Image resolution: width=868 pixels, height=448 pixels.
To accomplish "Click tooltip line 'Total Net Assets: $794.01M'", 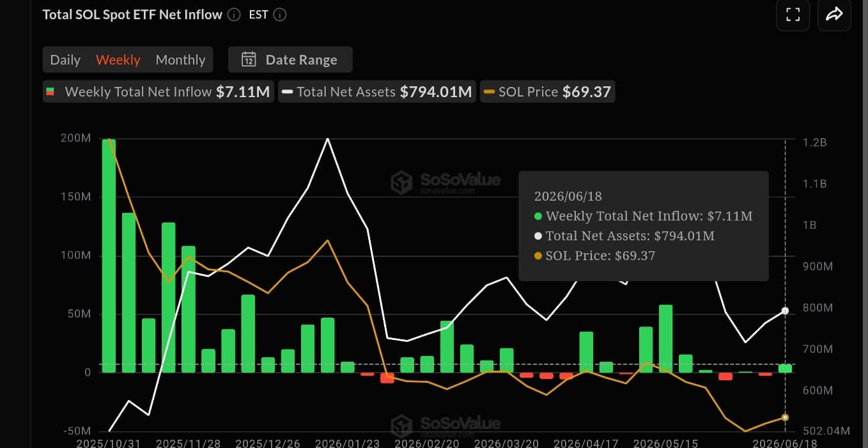I will point(624,236).
